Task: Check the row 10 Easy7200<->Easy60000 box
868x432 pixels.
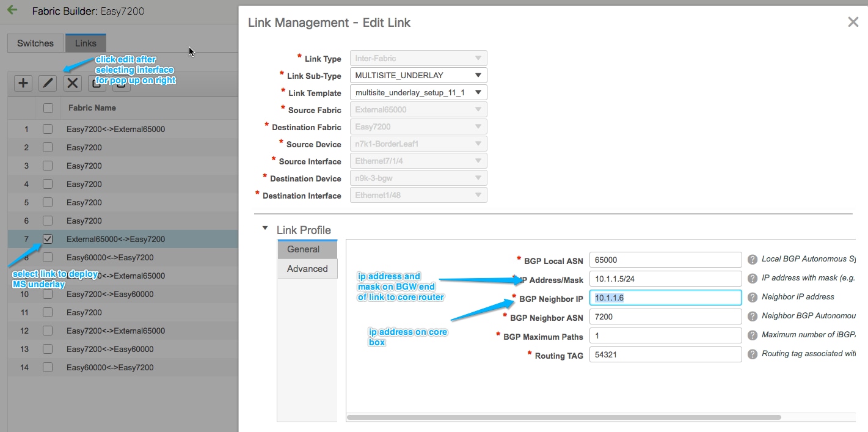Action: pyautogui.click(x=48, y=294)
